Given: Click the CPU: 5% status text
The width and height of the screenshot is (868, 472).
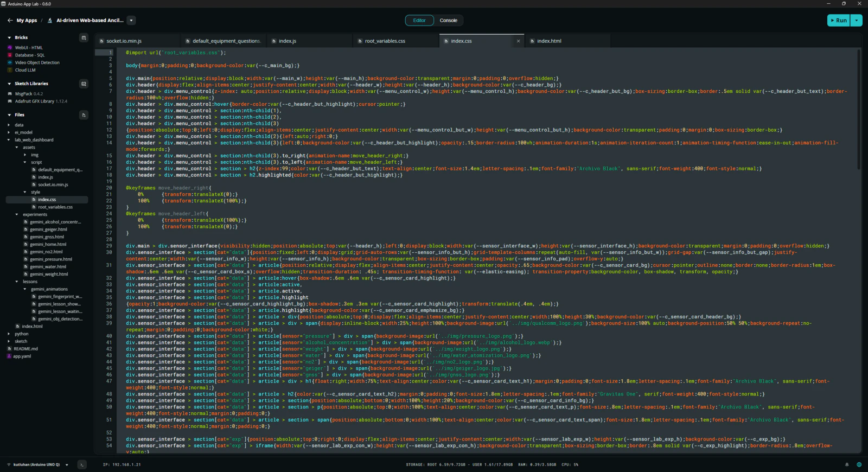Looking at the screenshot, I should point(570,464).
